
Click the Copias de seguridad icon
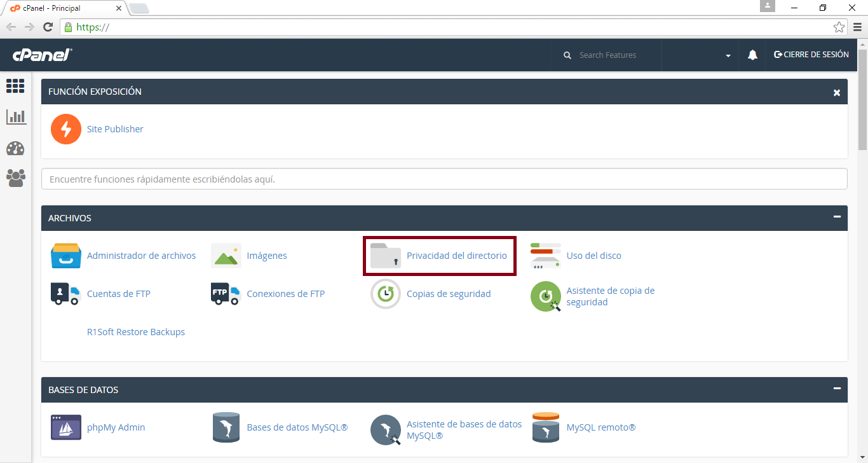pos(386,294)
